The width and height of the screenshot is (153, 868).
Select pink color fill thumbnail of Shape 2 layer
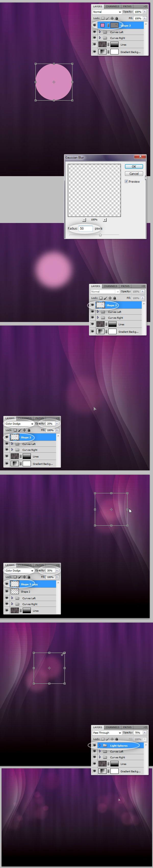(x=102, y=25)
